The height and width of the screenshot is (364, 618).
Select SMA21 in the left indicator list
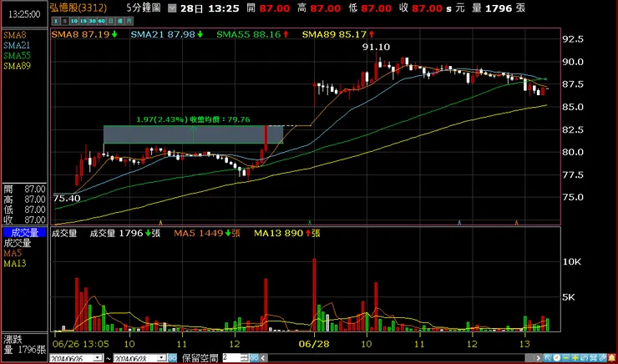17,45
